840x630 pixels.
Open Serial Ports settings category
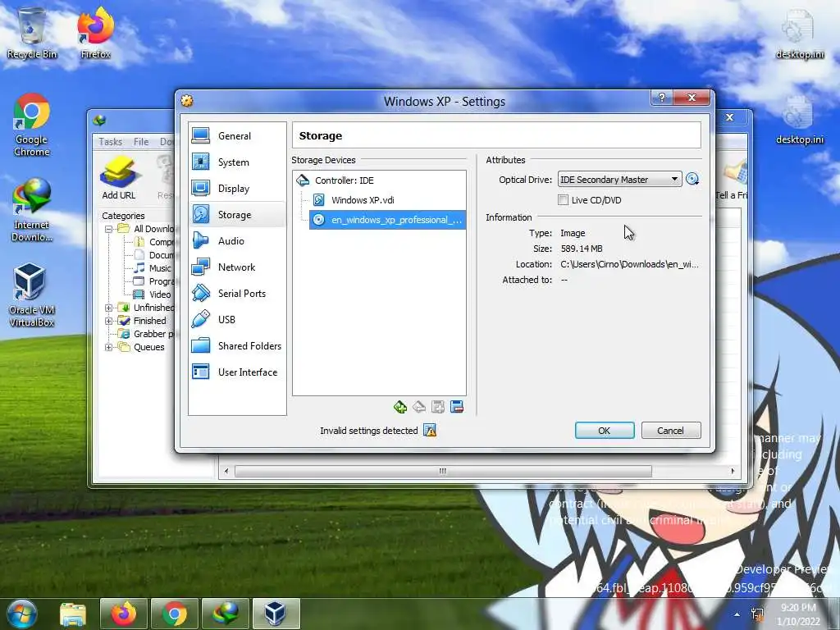coord(237,294)
